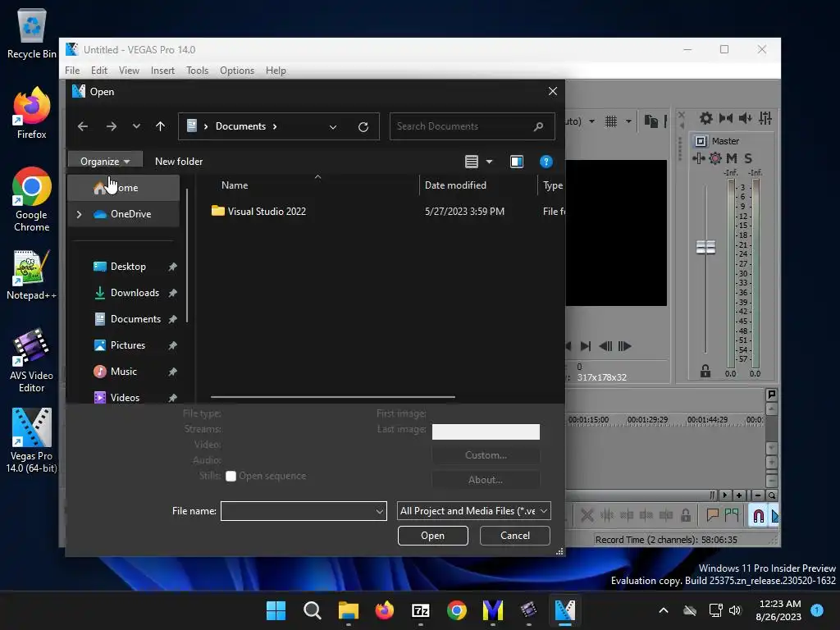Zoom in timeline with plus button

(739, 495)
